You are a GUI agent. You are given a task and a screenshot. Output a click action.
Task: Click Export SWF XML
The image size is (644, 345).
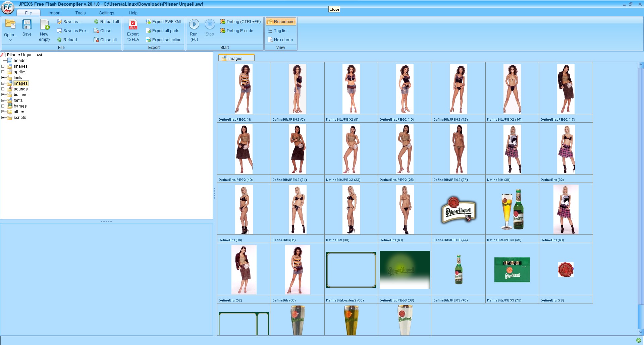(164, 22)
